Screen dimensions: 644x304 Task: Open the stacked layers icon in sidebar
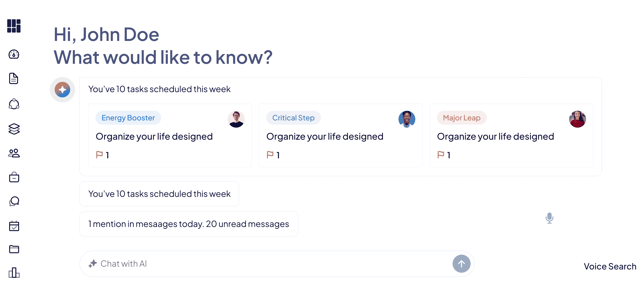pyautogui.click(x=14, y=129)
